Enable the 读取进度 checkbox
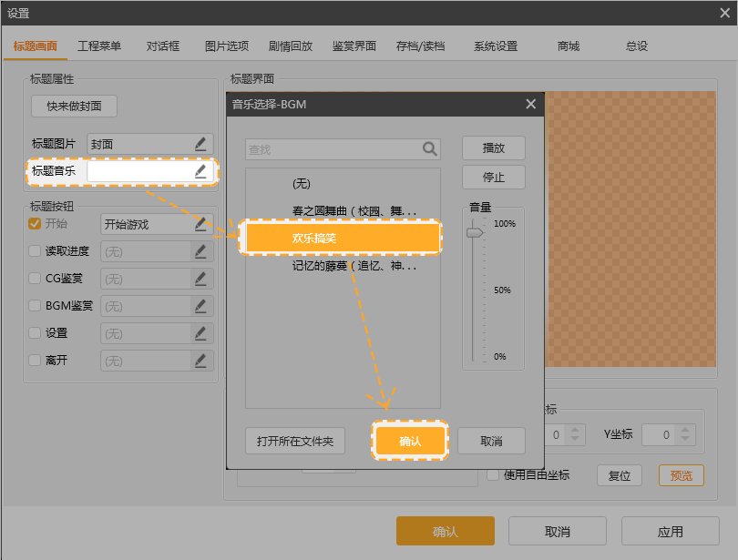Image resolution: width=738 pixels, height=560 pixels. click(35, 252)
